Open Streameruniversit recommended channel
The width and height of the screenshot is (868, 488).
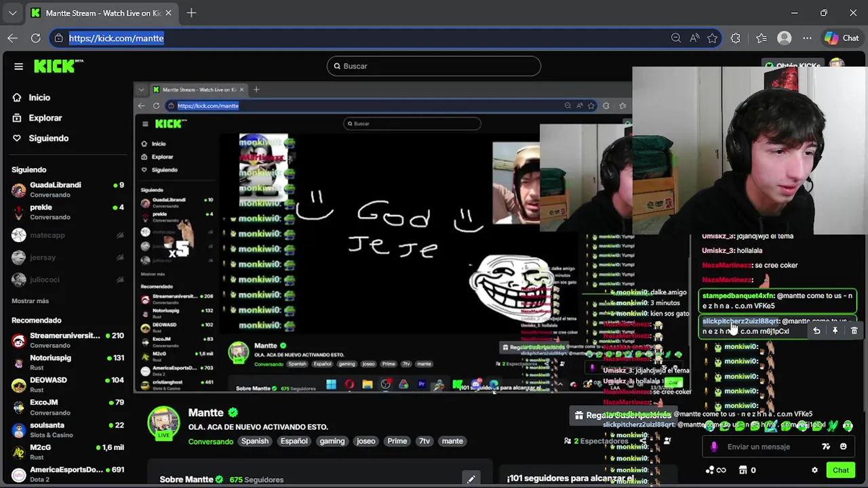coord(68,340)
